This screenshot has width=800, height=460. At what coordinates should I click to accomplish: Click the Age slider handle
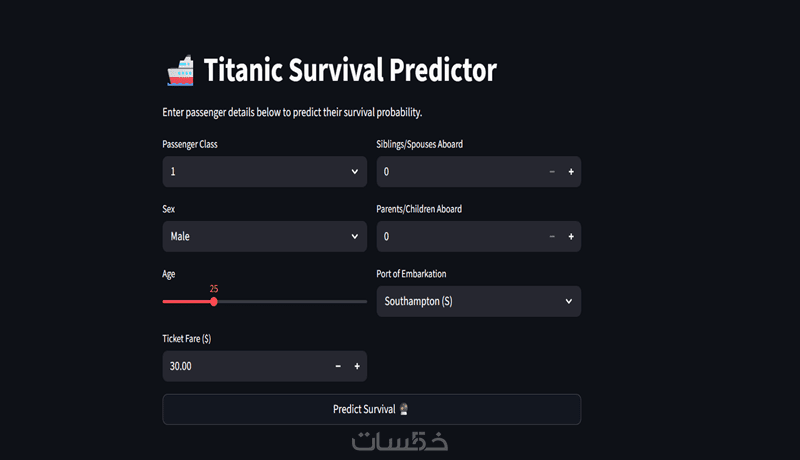pyautogui.click(x=214, y=301)
